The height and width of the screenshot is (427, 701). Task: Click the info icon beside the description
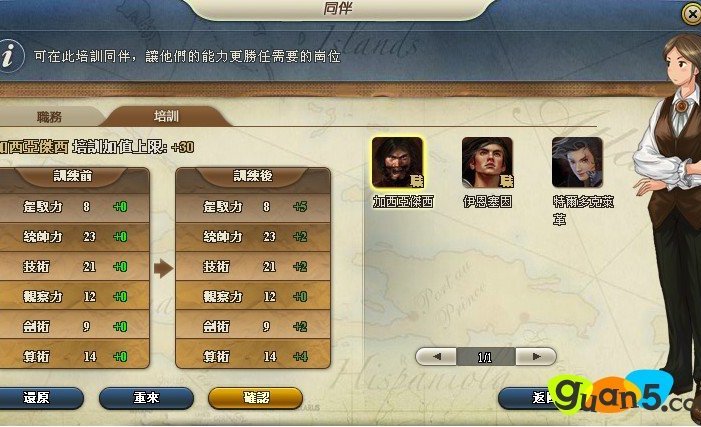click(10, 56)
